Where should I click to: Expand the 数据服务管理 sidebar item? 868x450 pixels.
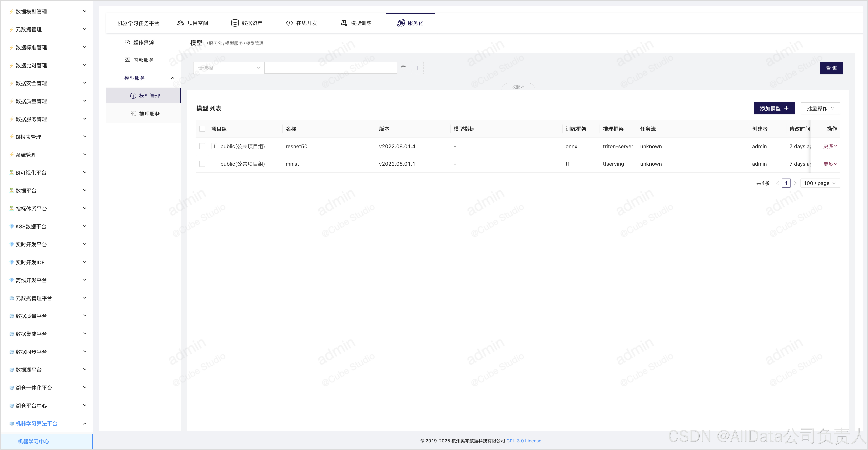coord(46,119)
